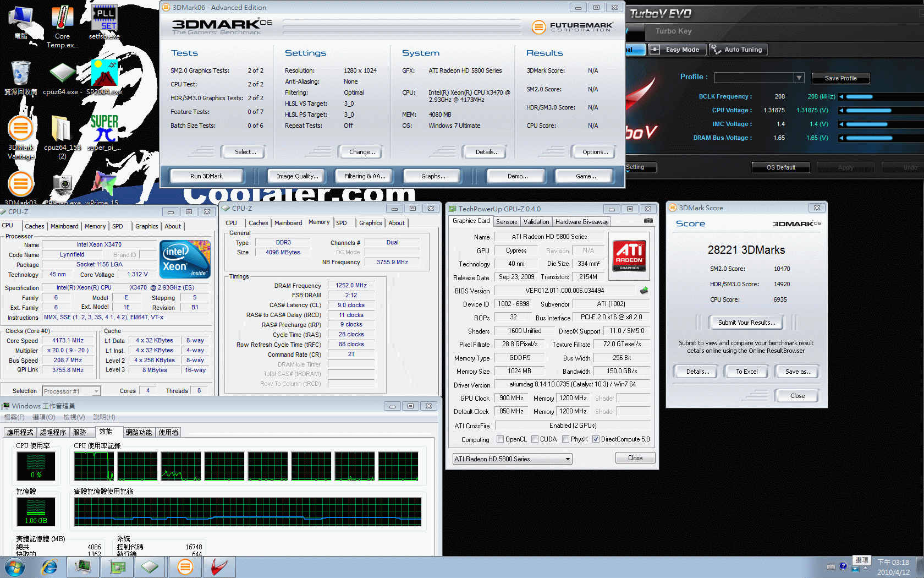
Task: Click the GPU-Z BIOS save chip icon
Action: click(x=644, y=290)
